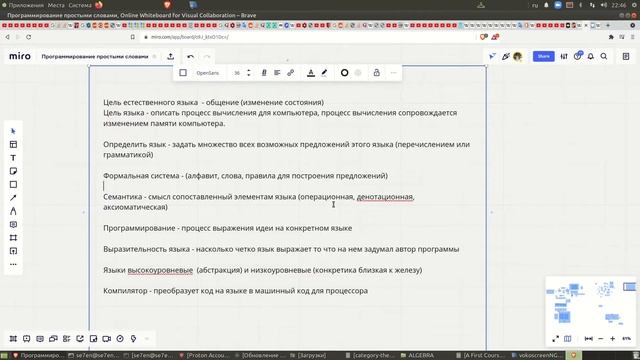The height and width of the screenshot is (360, 640).
Task: Click the font size field showing 36
Action: tap(237, 73)
